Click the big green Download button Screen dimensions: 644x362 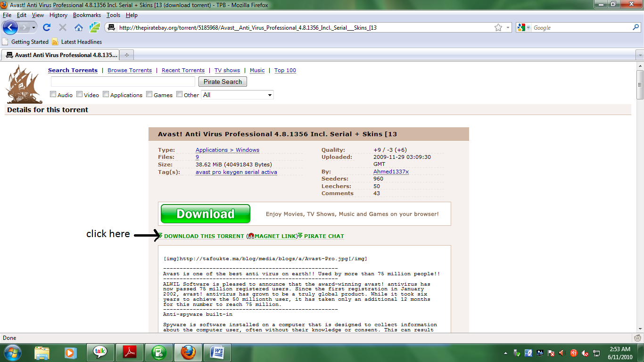pos(206,214)
